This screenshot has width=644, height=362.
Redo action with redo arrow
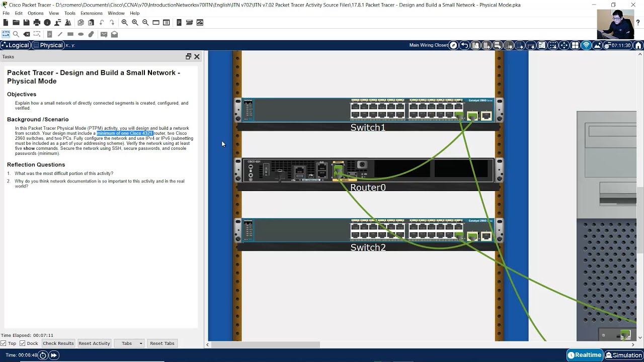tap(112, 23)
